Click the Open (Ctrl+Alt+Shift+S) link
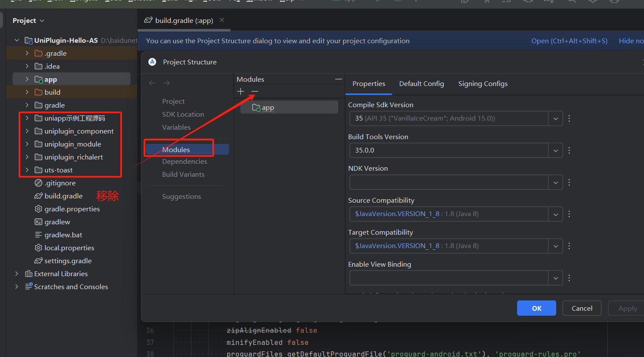Screen dimensions: 644x357 tap(570, 41)
